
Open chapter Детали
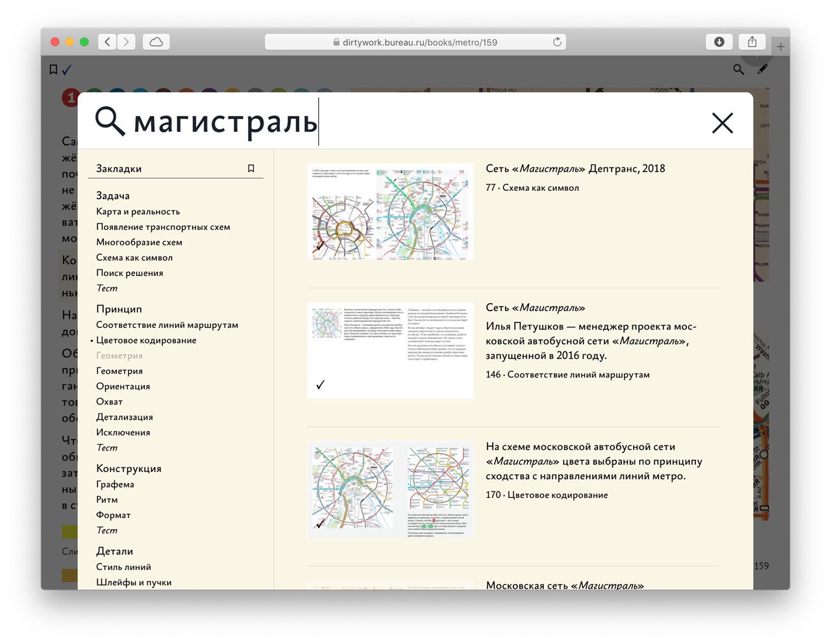click(x=114, y=551)
